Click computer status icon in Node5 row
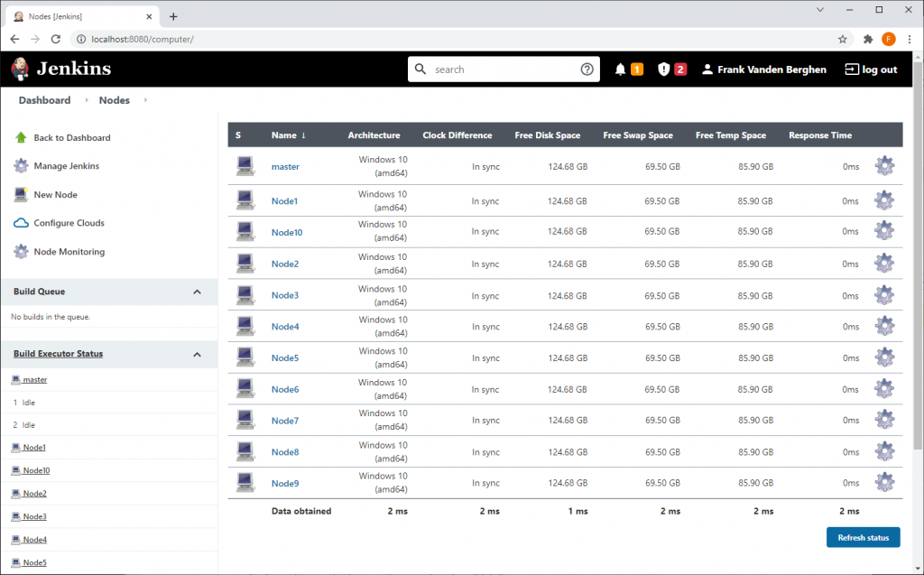924x575 pixels. (245, 357)
